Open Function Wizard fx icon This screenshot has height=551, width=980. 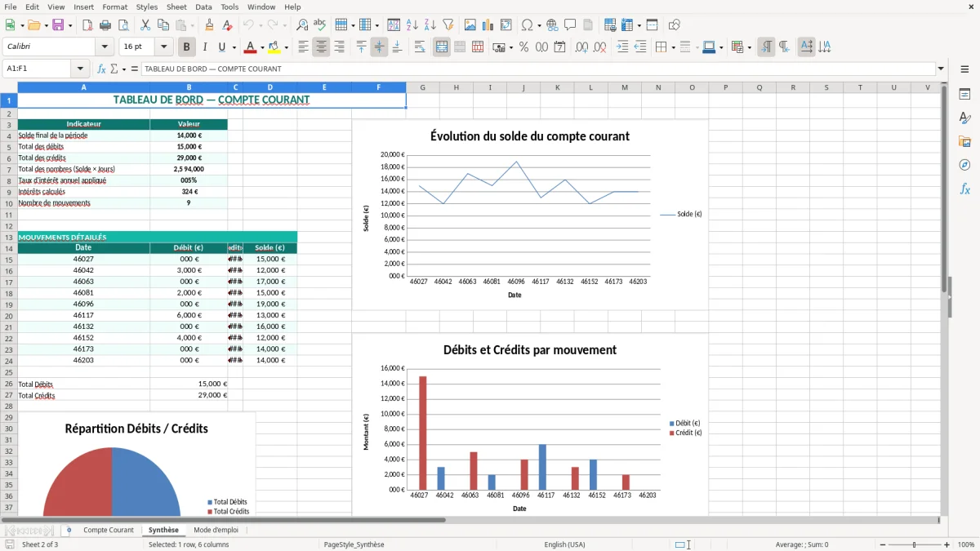(102, 69)
